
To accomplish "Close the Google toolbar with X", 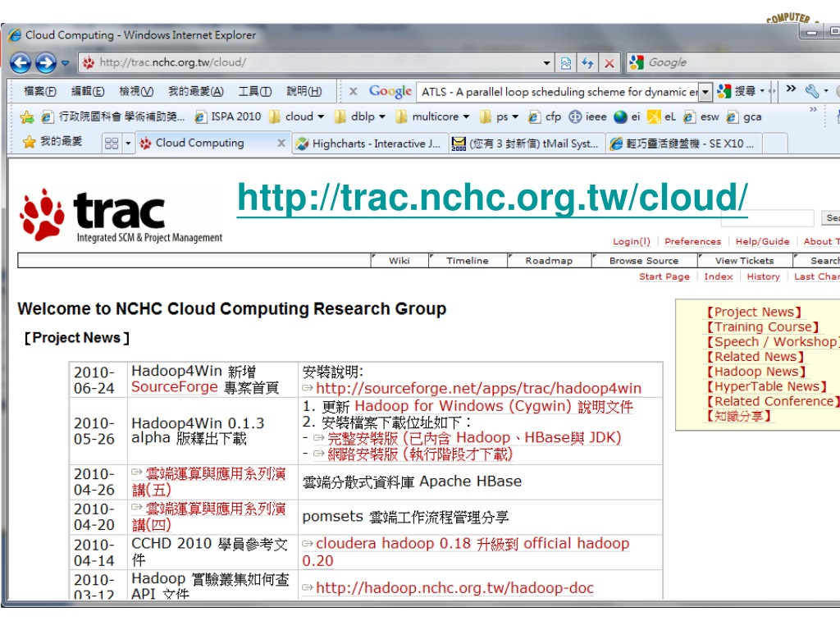I will [x=353, y=91].
